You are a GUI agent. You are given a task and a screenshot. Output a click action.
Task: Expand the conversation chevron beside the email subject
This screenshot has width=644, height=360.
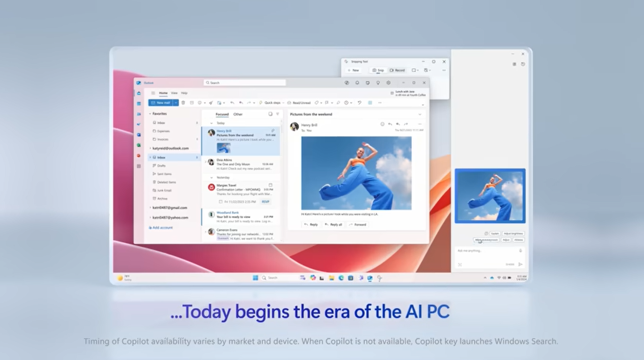(x=420, y=114)
